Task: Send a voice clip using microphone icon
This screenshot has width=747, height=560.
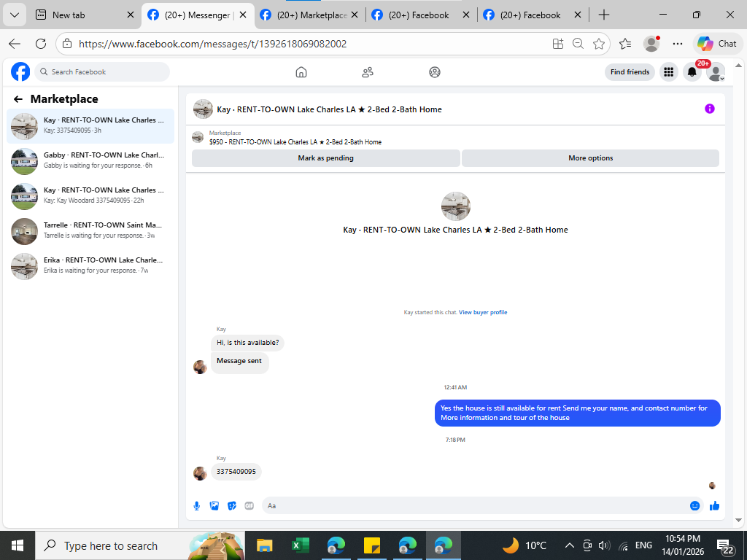Action: 197,506
